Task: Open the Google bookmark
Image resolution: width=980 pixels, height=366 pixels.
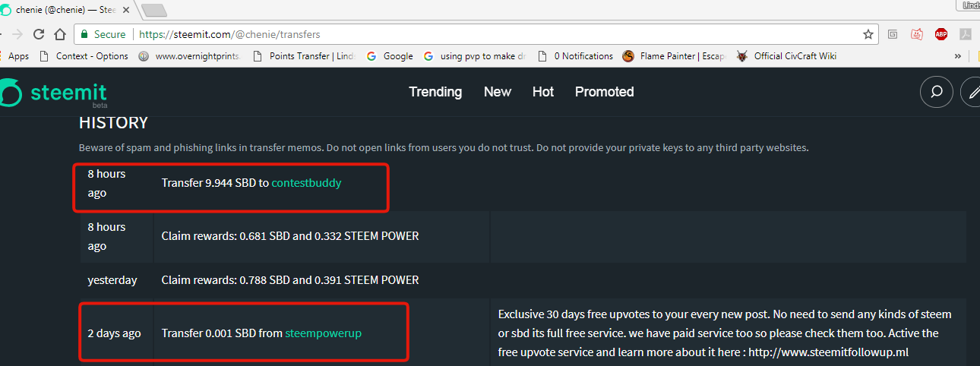Action: click(x=390, y=56)
